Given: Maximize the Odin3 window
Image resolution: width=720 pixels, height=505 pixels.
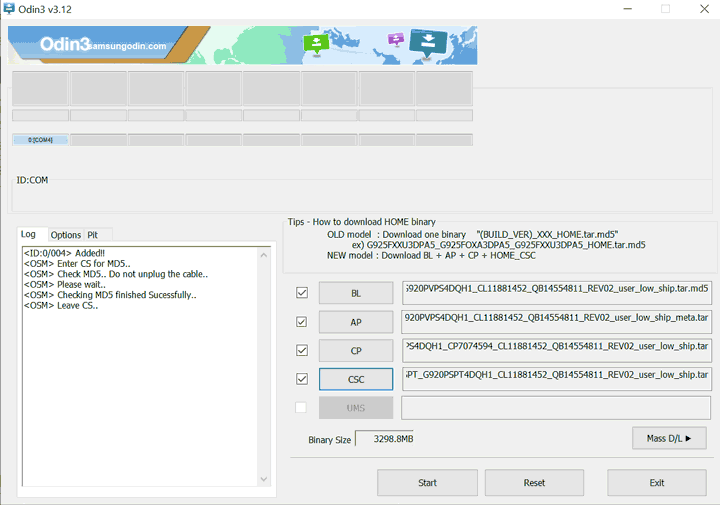Looking at the screenshot, I should pyautogui.click(x=665, y=9).
